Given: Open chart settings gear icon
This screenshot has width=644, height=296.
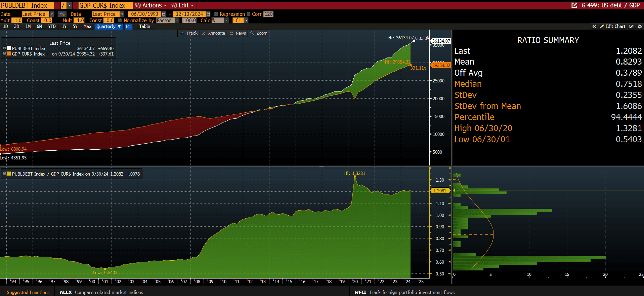Looking at the screenshot, I should [640, 26].
